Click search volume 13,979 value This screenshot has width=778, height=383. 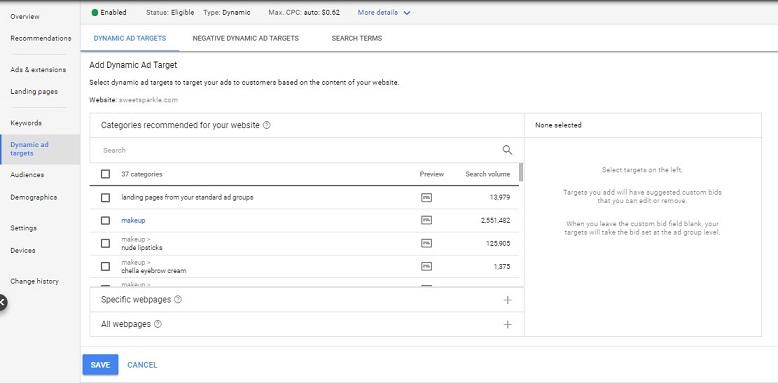pos(500,197)
